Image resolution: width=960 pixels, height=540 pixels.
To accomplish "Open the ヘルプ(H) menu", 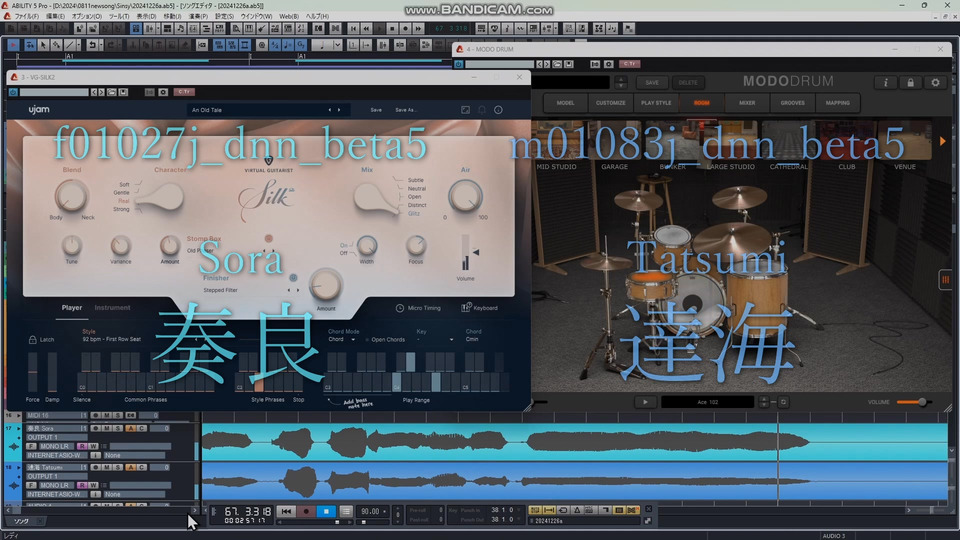I will 317,17.
